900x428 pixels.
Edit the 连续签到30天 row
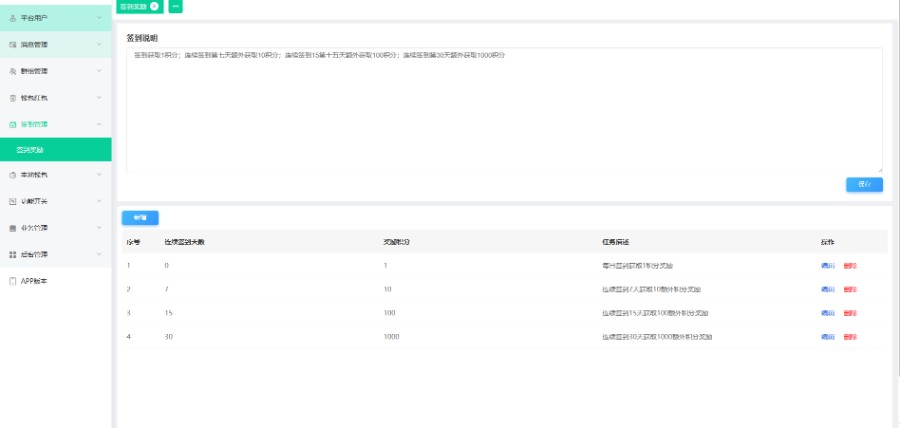828,337
